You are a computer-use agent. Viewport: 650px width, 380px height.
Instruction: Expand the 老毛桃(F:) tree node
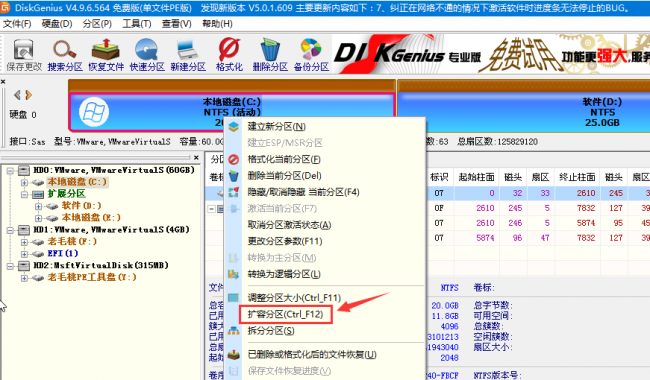24,242
